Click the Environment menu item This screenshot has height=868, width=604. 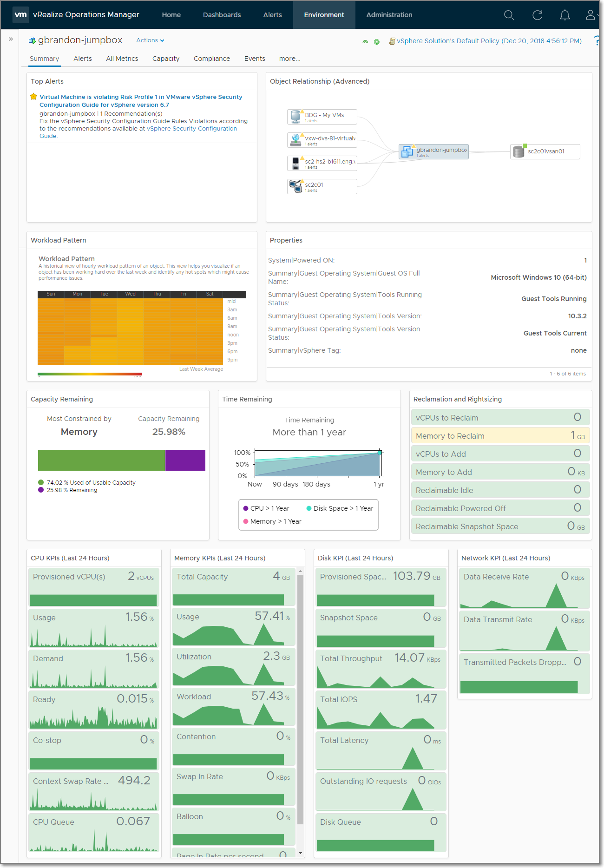pos(324,15)
